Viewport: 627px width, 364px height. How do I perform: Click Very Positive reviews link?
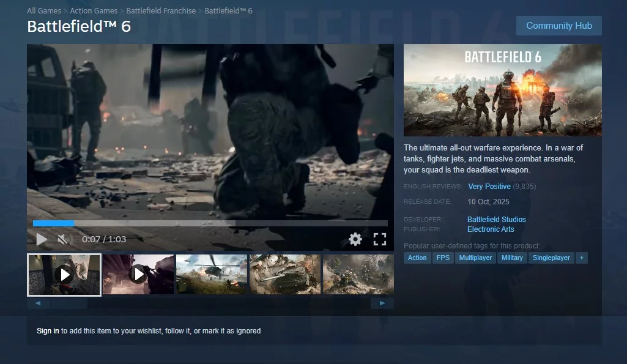tap(489, 186)
